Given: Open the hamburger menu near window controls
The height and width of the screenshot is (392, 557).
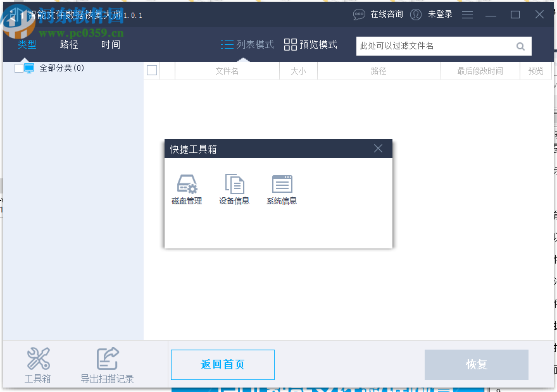Looking at the screenshot, I should click(x=467, y=14).
